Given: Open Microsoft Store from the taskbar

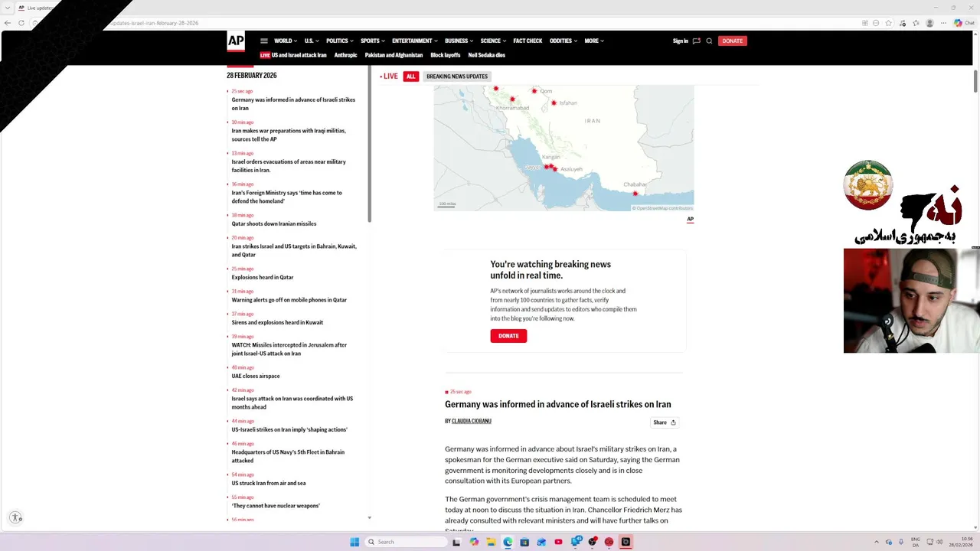Looking at the screenshot, I should [x=524, y=542].
